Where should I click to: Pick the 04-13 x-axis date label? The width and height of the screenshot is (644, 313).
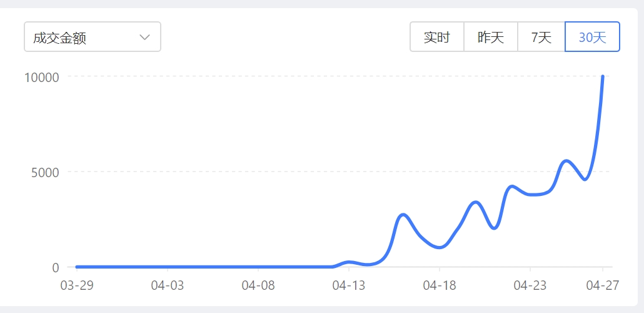(349, 285)
